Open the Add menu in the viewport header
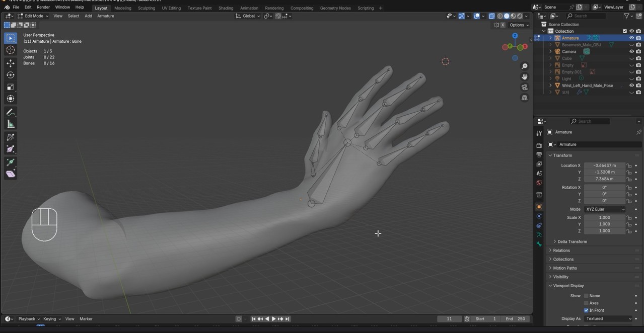 point(88,16)
